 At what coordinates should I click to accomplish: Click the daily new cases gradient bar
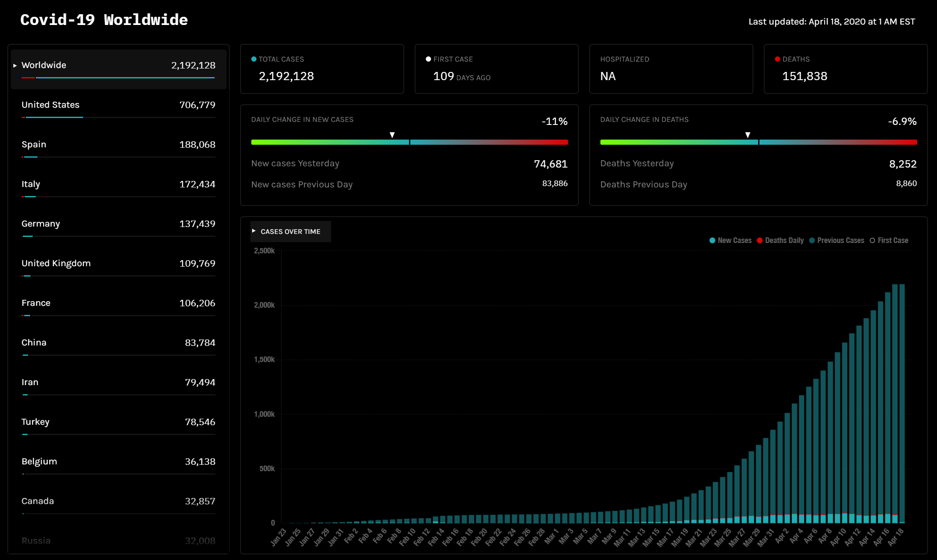coord(409,142)
